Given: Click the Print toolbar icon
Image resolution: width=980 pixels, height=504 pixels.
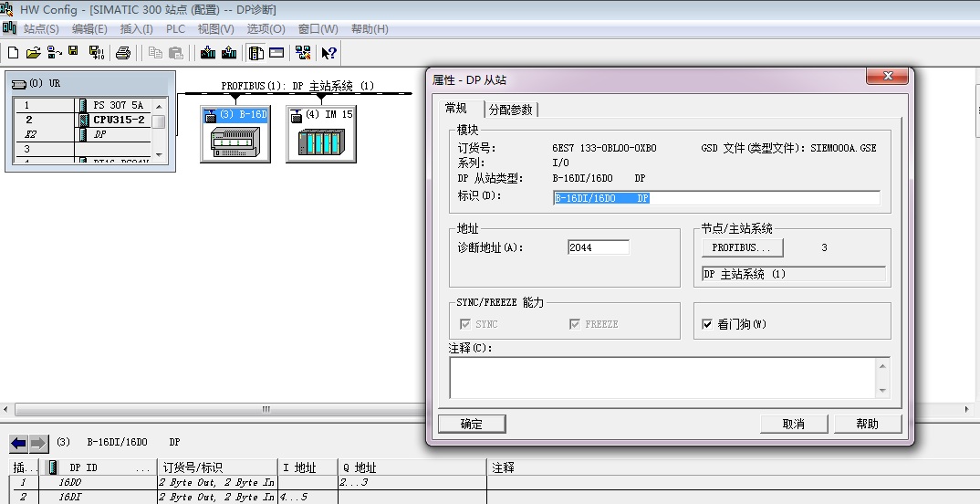Looking at the screenshot, I should (x=123, y=53).
